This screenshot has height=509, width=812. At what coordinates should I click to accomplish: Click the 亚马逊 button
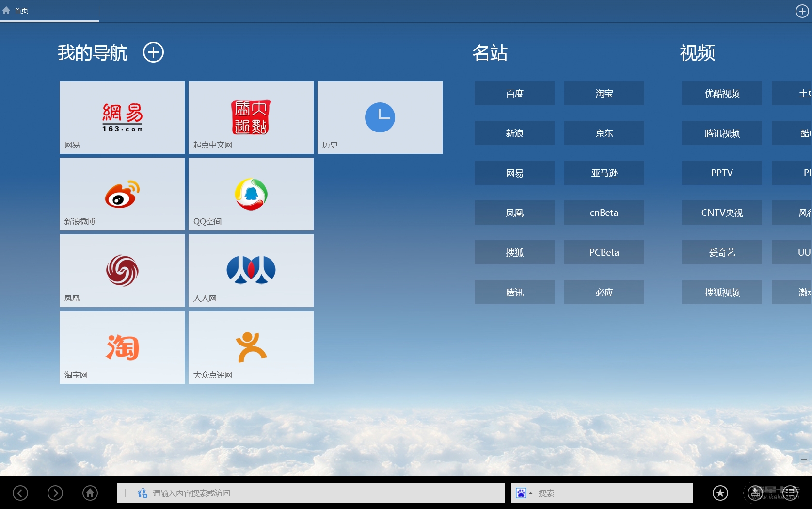click(x=604, y=173)
